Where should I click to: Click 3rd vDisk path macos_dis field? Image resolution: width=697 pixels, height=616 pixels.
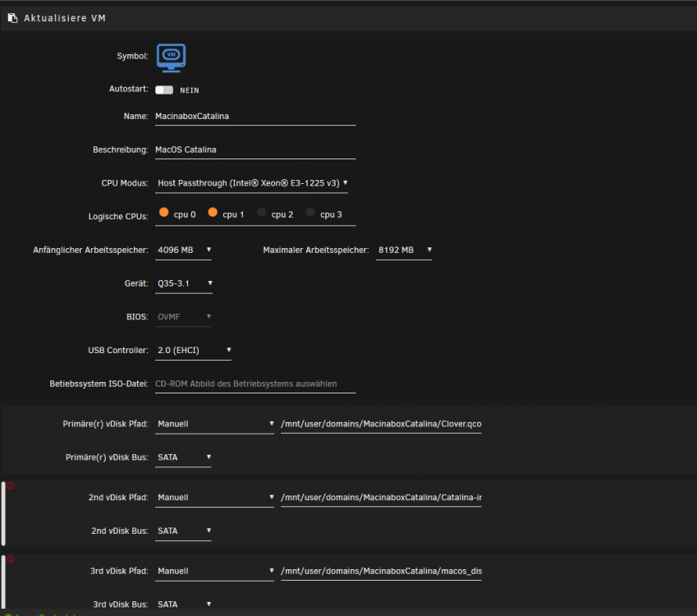click(381, 571)
